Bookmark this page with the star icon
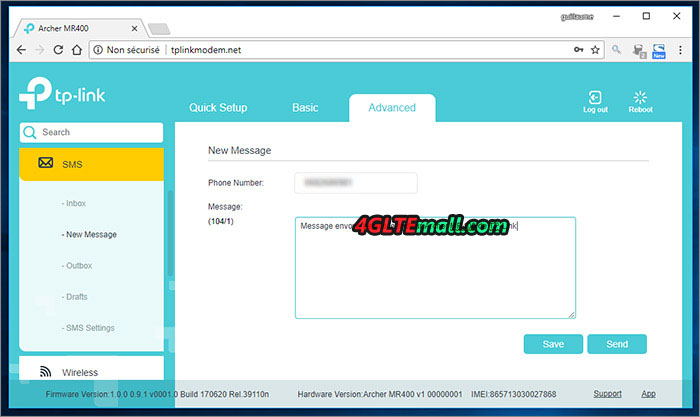This screenshot has width=700, height=417. click(595, 49)
